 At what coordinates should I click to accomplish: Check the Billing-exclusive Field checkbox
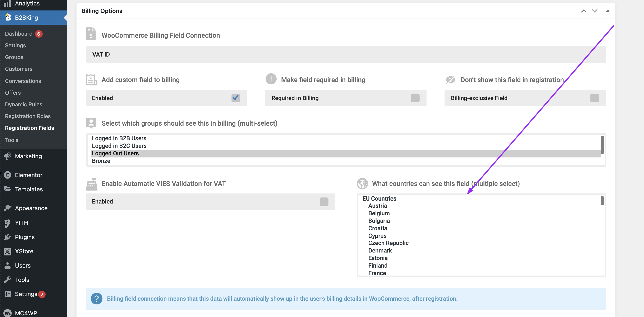click(594, 98)
